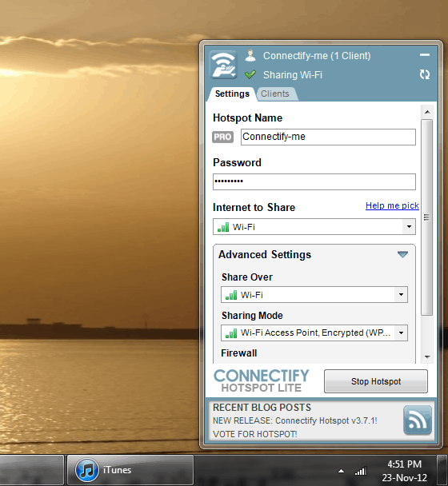Minimize the Connectify window
The height and width of the screenshot is (486, 448).
(425, 55)
